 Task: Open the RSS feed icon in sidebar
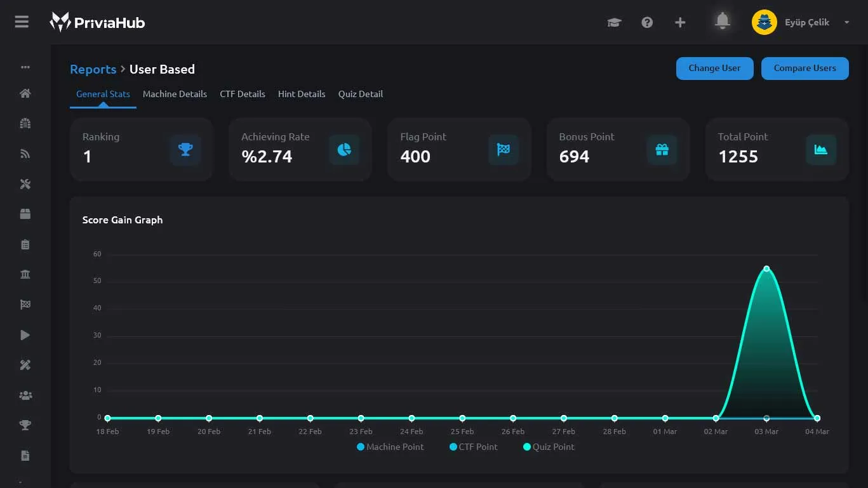pos(25,154)
